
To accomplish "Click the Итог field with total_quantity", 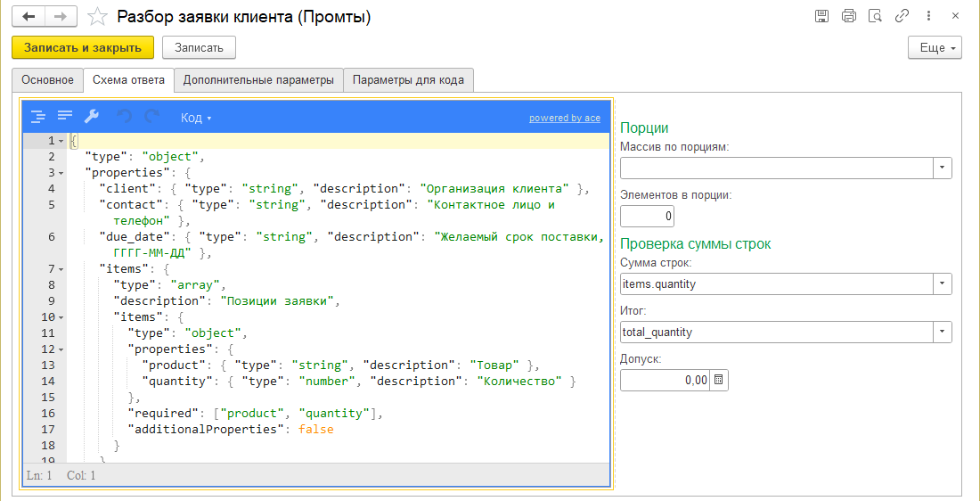I will (777, 333).
